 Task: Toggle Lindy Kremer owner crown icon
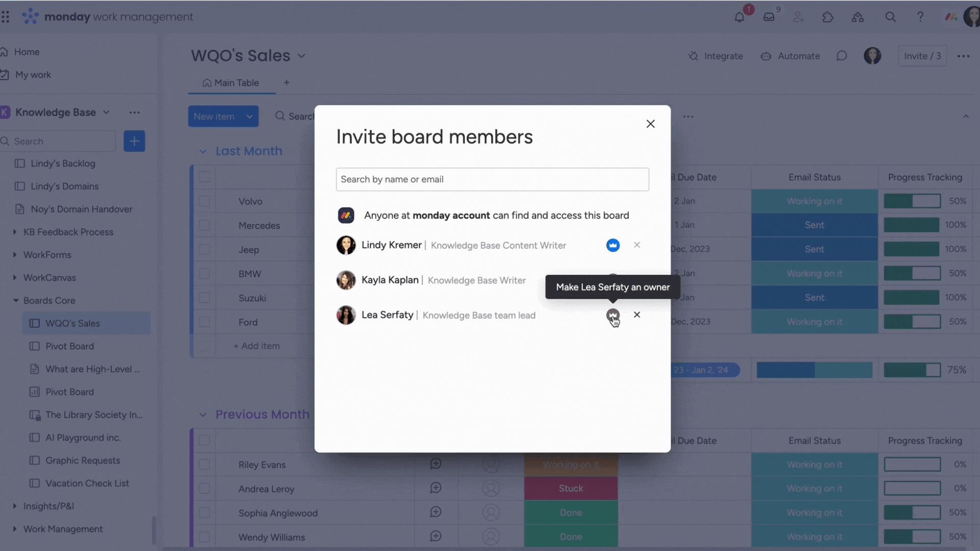[x=613, y=245]
